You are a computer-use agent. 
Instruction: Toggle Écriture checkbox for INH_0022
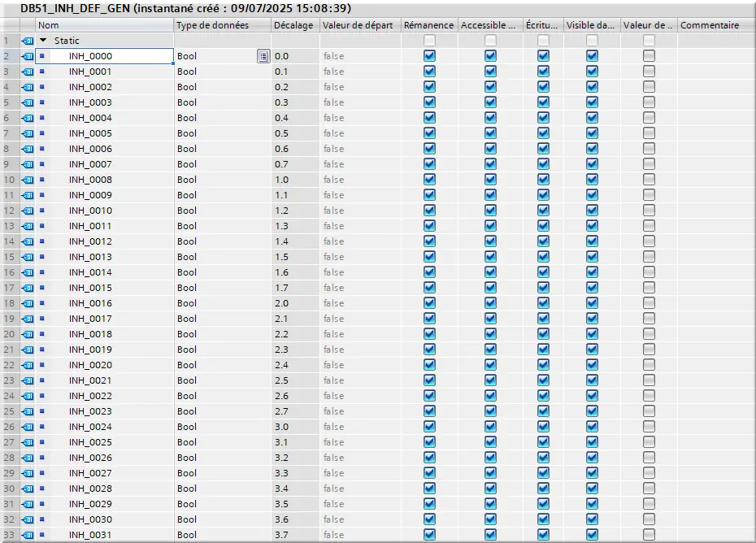coord(543,395)
